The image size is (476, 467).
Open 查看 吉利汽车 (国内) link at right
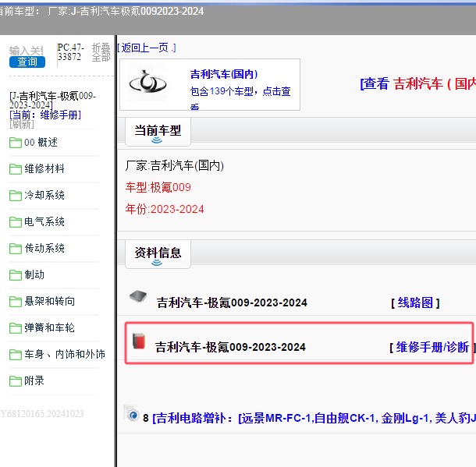tap(417, 83)
